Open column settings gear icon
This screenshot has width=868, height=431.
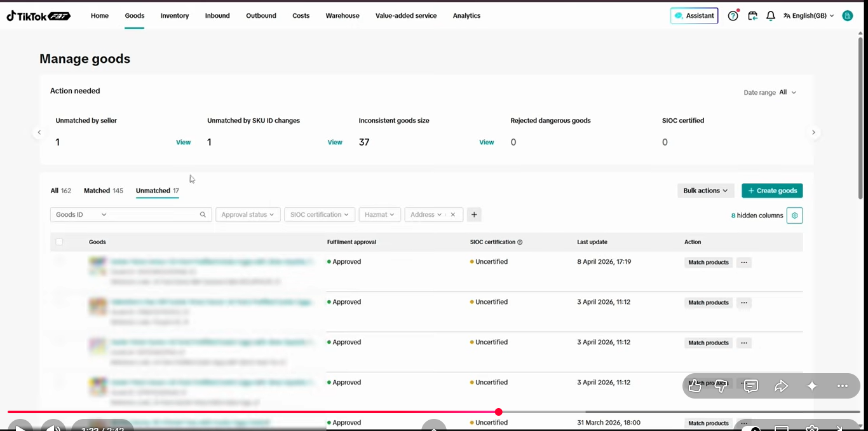tap(794, 215)
